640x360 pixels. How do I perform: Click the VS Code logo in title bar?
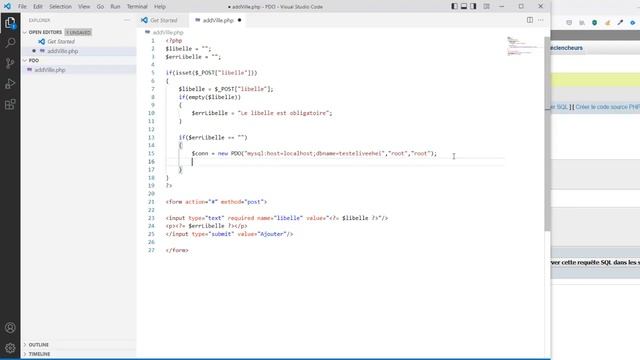pos(7,7)
